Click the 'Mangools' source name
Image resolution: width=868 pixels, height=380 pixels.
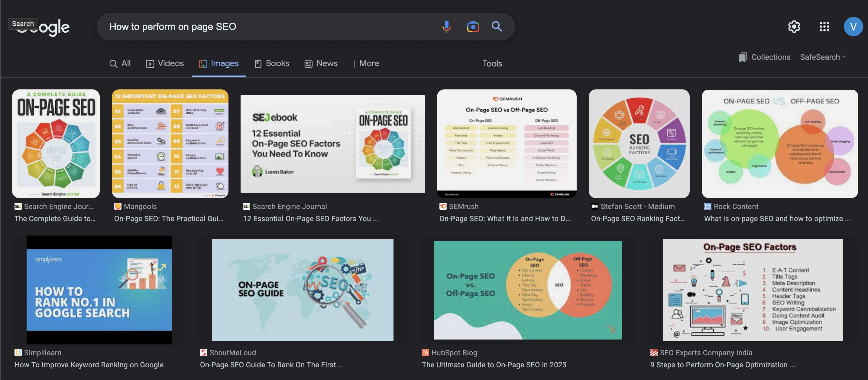(140, 207)
